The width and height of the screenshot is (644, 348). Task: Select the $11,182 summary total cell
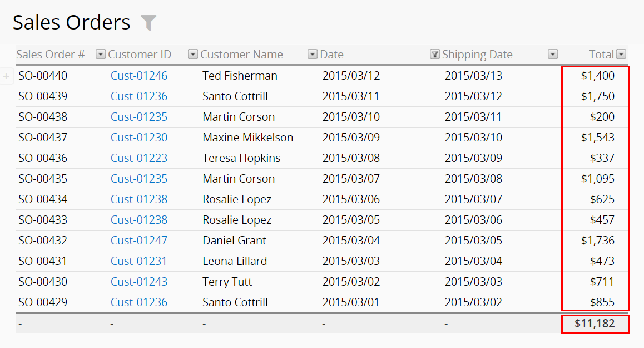595,324
